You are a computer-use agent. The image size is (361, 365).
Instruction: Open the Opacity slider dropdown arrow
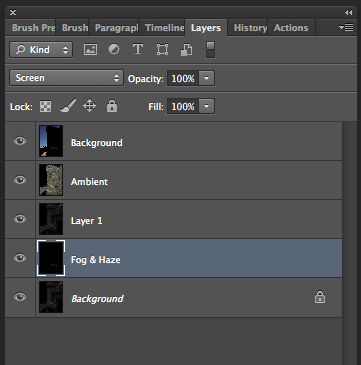207,79
